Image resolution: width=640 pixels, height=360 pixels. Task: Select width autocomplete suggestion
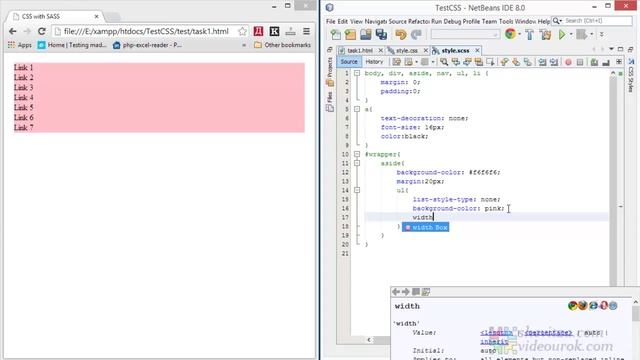(426, 227)
